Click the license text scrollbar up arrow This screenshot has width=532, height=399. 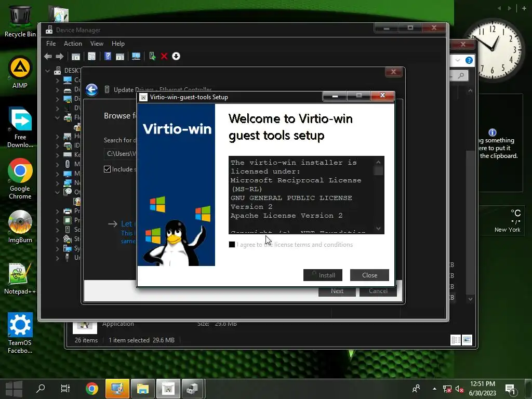coord(378,162)
